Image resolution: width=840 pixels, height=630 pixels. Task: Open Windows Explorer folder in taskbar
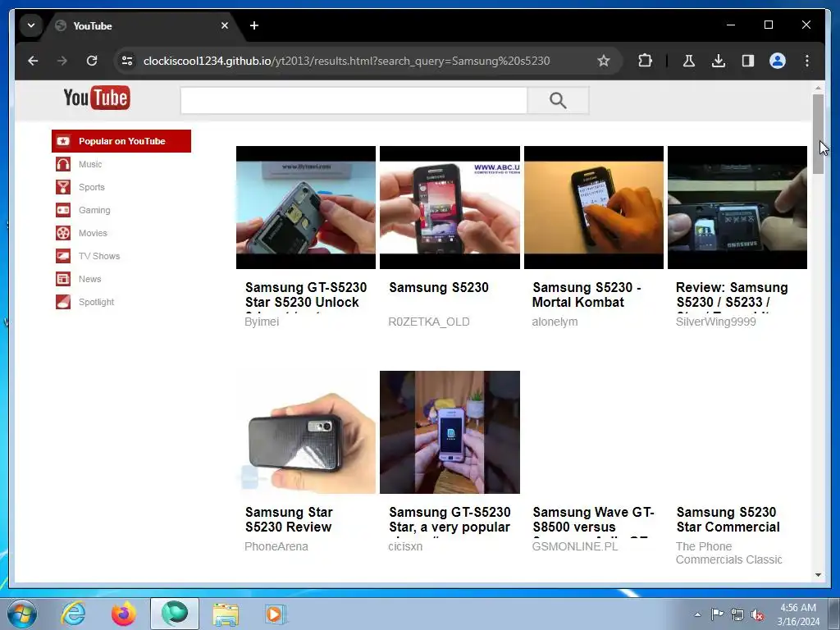pos(226,614)
